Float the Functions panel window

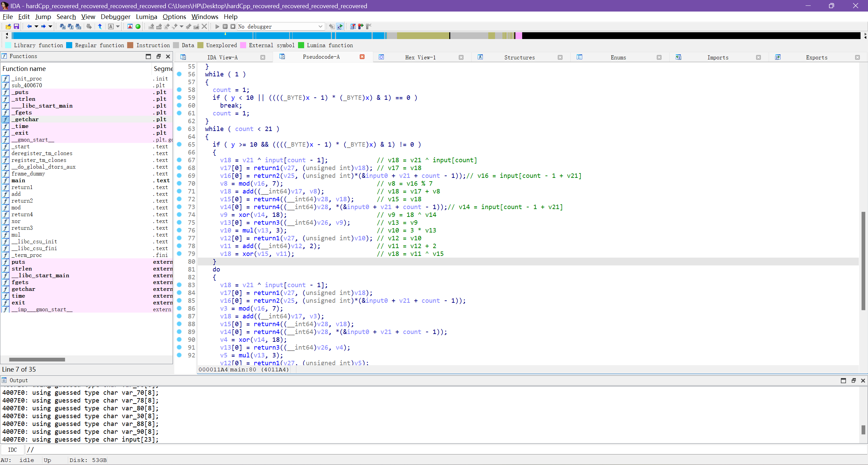coord(158,56)
